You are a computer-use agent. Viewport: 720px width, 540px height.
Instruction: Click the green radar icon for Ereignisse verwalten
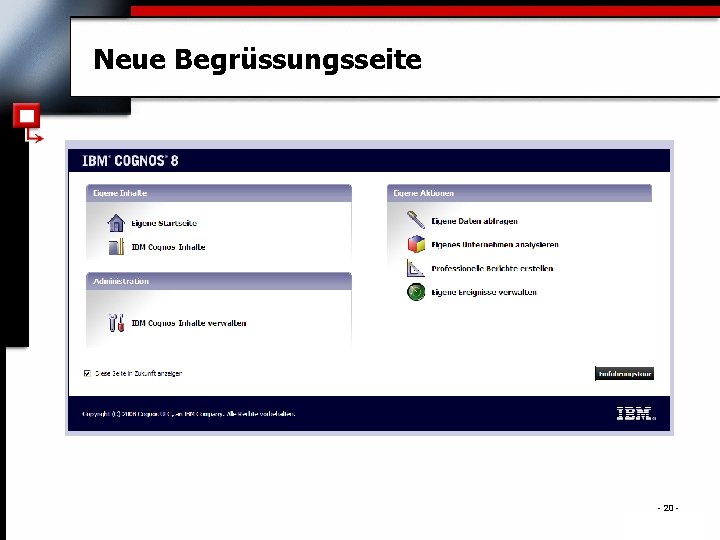click(416, 292)
